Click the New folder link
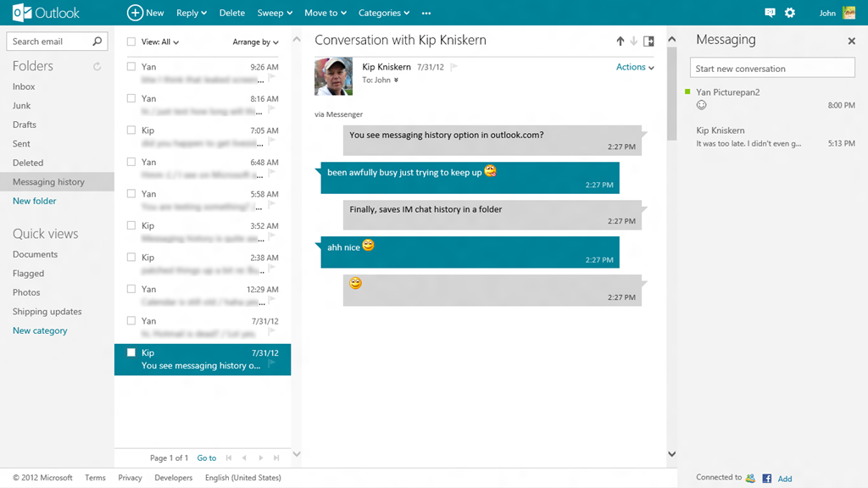The image size is (868, 488). point(34,201)
